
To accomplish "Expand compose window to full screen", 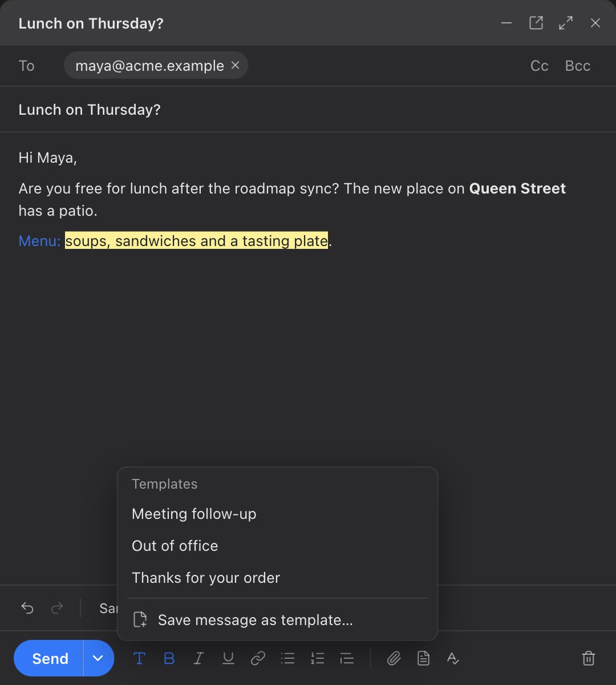I will (566, 23).
